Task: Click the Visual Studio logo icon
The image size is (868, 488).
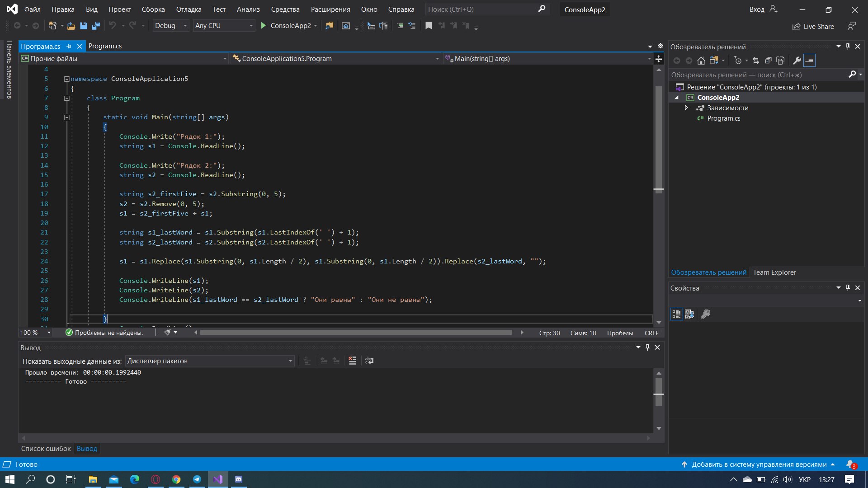Action: (x=12, y=9)
